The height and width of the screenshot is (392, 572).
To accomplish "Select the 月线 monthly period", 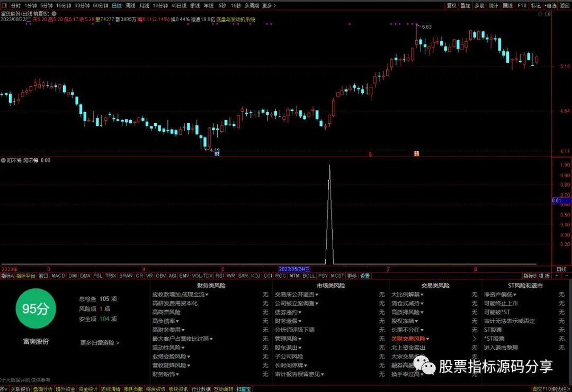I will click(145, 5).
